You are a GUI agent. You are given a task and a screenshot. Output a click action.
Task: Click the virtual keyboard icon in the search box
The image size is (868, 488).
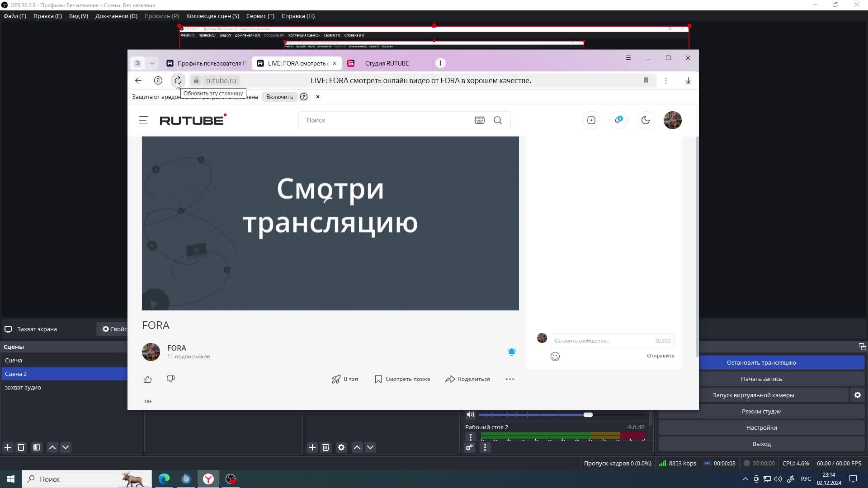pyautogui.click(x=480, y=120)
